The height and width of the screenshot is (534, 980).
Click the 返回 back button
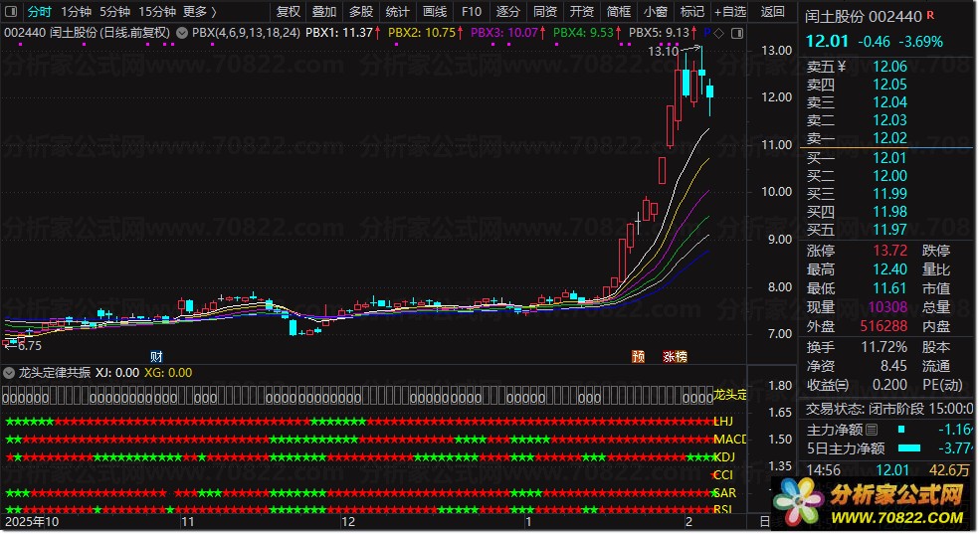pyautogui.click(x=772, y=12)
